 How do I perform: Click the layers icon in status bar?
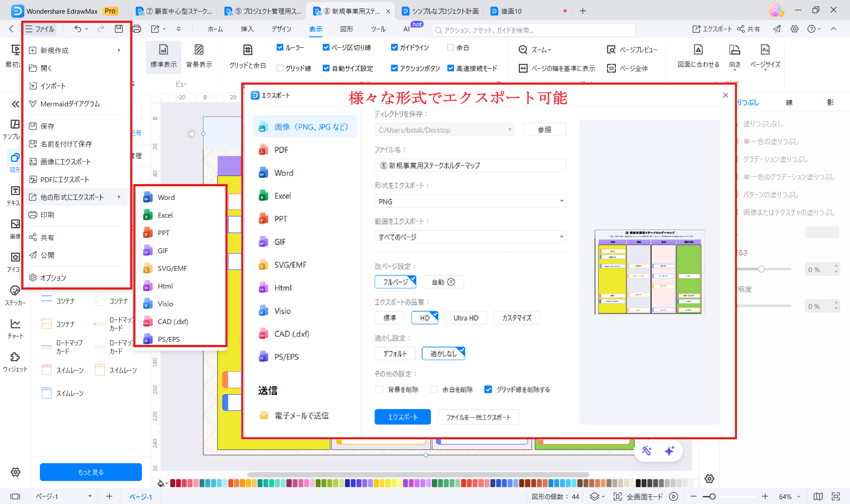(595, 496)
